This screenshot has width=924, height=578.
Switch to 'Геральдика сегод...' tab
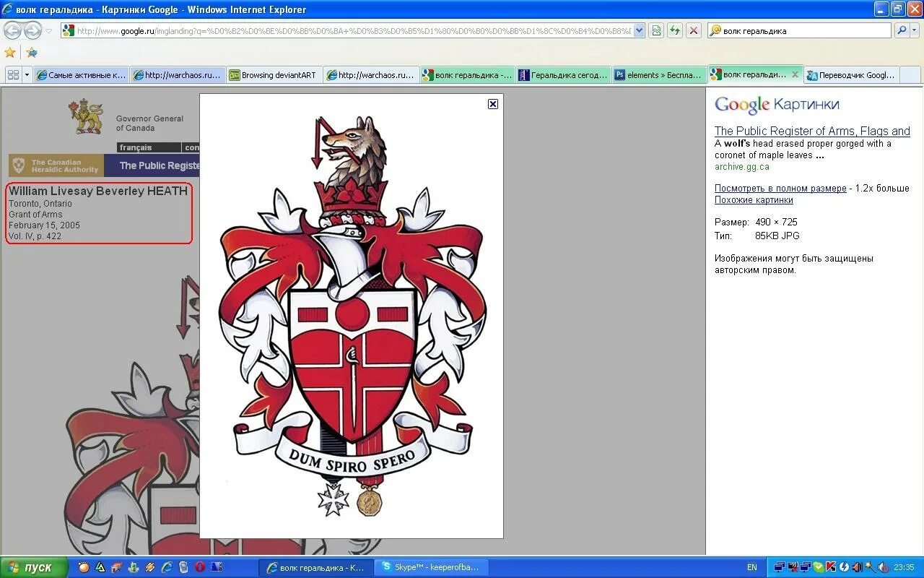[x=564, y=75]
